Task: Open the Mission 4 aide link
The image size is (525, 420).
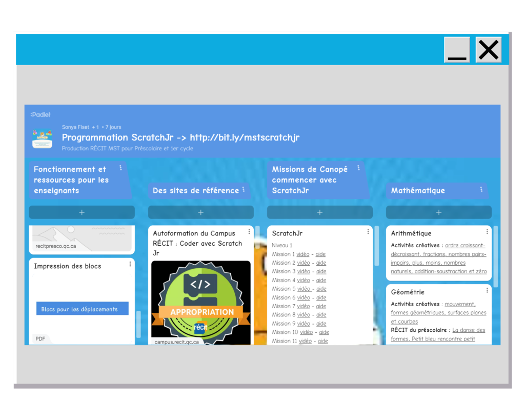Action: 321,281
